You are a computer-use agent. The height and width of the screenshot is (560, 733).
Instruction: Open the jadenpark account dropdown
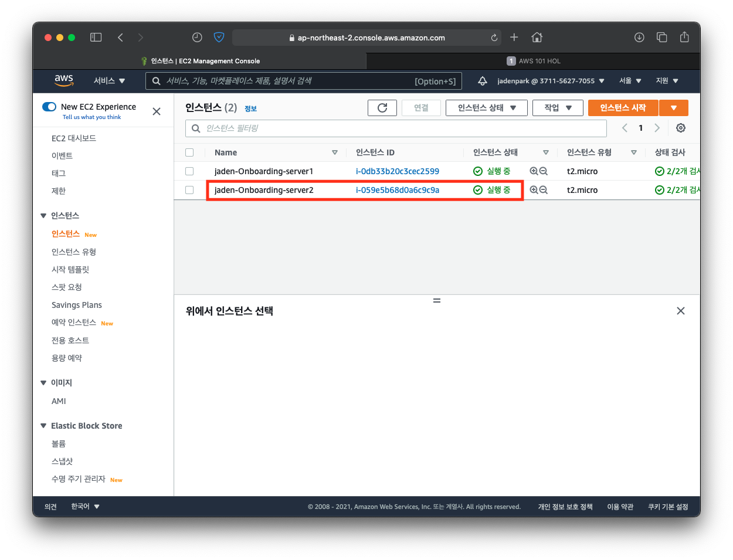551,81
